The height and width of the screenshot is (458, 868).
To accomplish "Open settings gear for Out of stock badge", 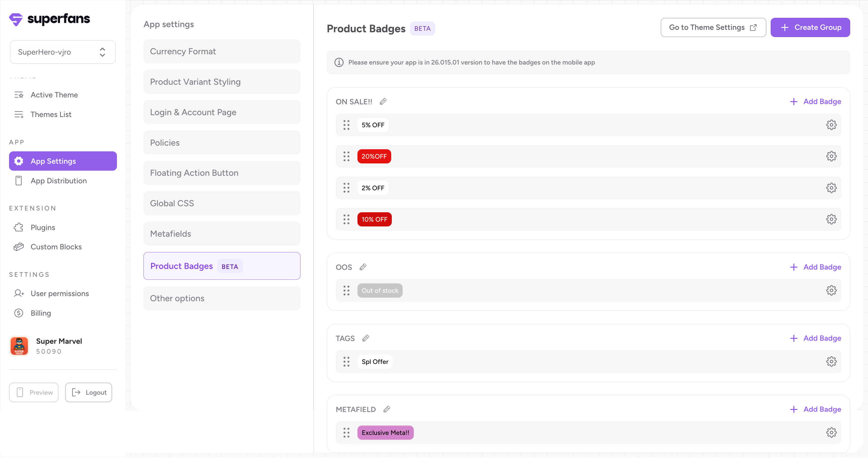I will point(831,290).
